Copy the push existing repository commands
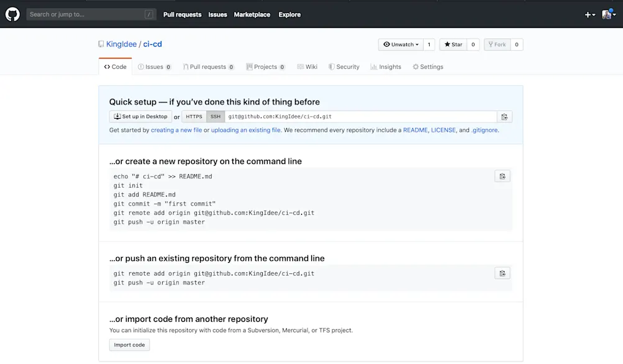This screenshot has height=364, width=623. click(x=502, y=273)
